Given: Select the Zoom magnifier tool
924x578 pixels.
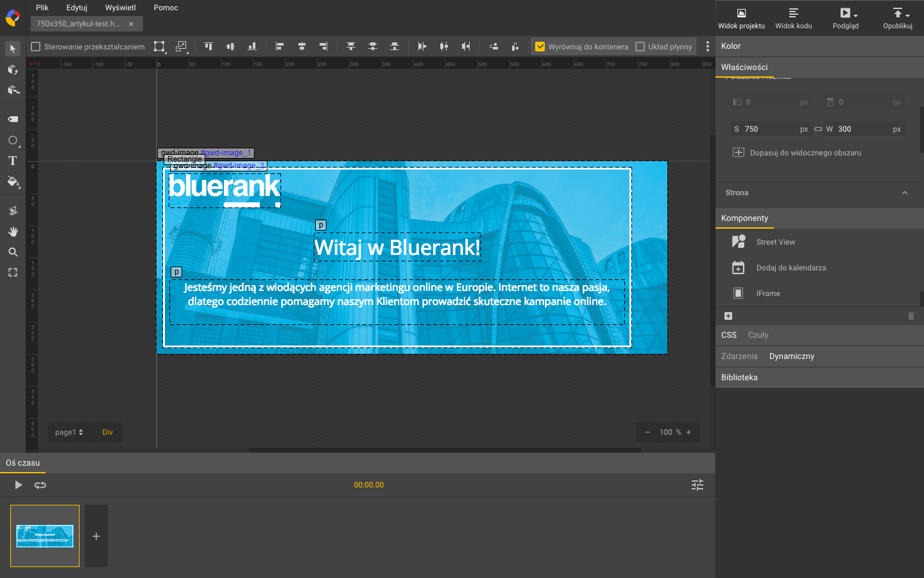Looking at the screenshot, I should [13, 252].
